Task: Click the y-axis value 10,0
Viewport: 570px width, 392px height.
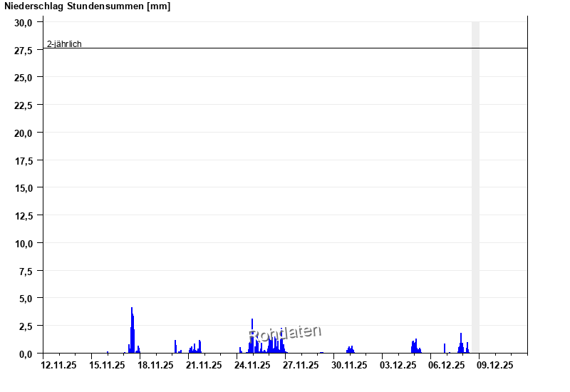Action: [24, 244]
